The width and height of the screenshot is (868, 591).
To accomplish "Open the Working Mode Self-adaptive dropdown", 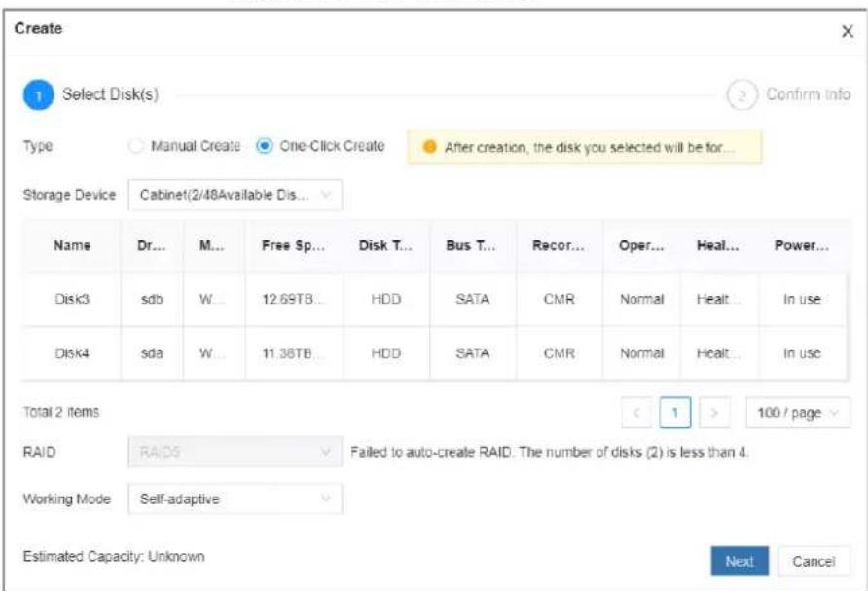I will tap(235, 499).
